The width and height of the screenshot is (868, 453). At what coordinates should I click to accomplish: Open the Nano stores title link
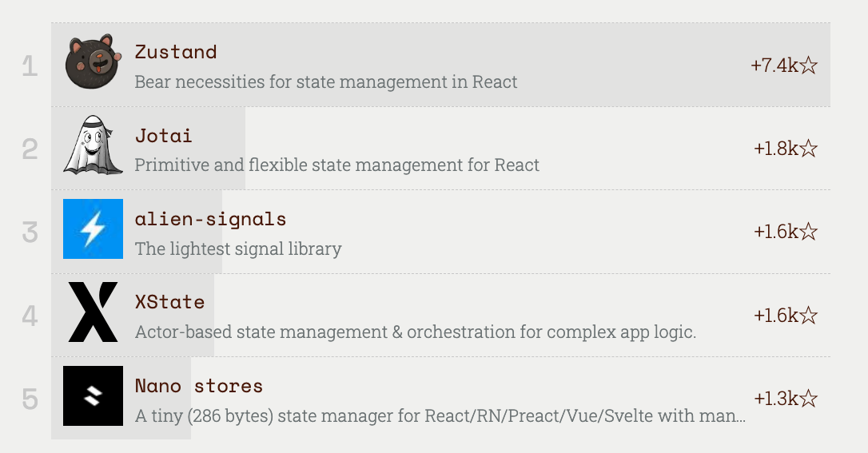click(198, 386)
